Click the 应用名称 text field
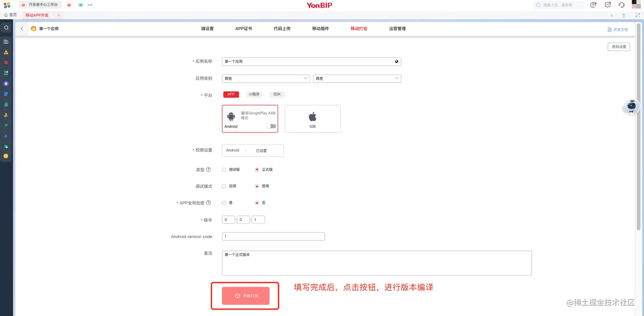 tap(311, 61)
